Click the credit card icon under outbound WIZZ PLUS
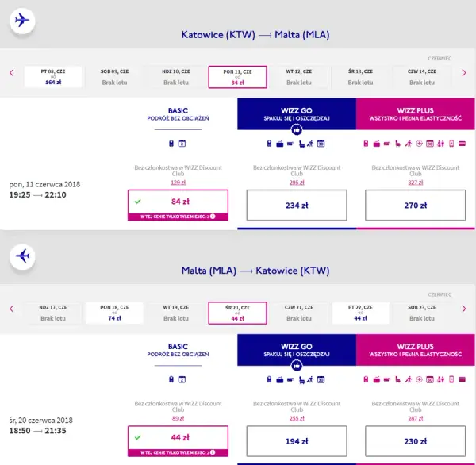 (x=462, y=144)
